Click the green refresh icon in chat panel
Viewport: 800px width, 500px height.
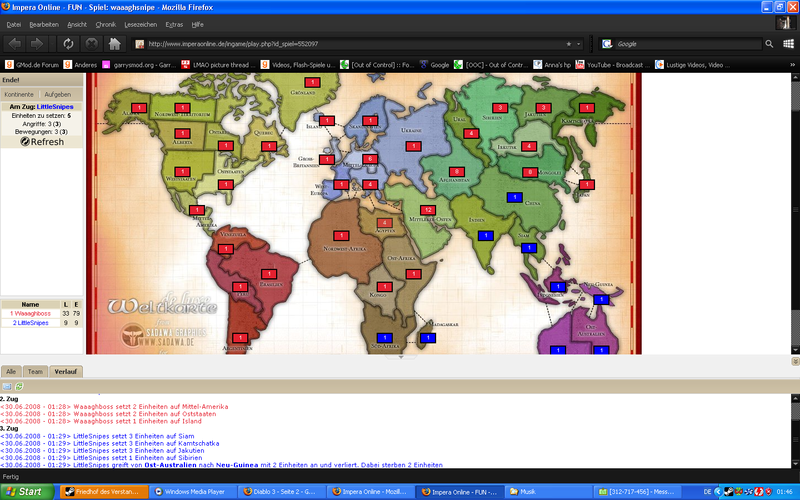19,387
